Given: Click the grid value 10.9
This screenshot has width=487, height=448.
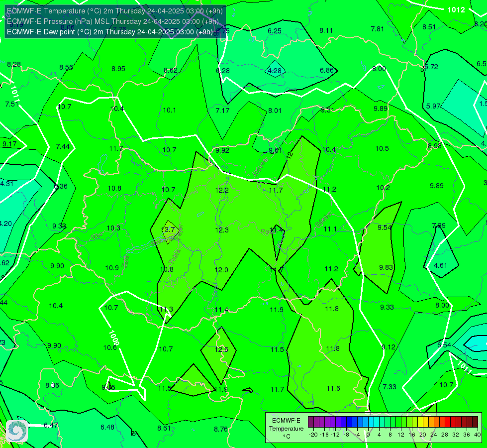Looking at the screenshot, I should tap(112, 268).
